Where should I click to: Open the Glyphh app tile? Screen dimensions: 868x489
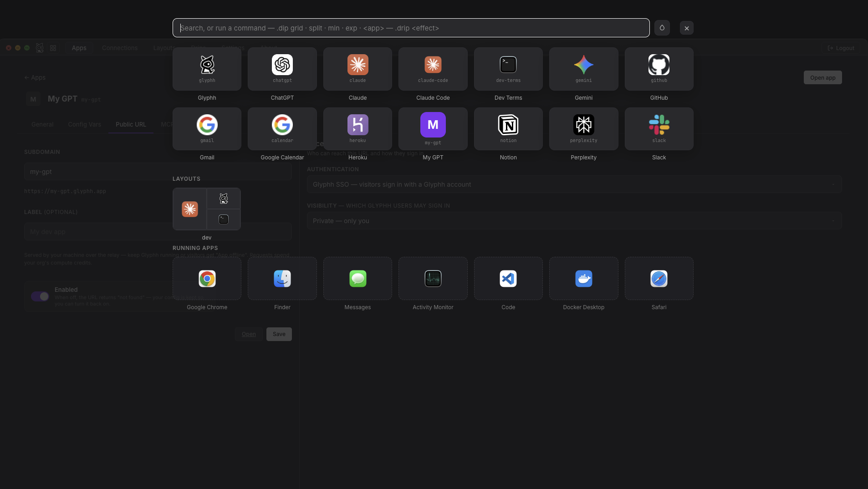[x=207, y=69]
